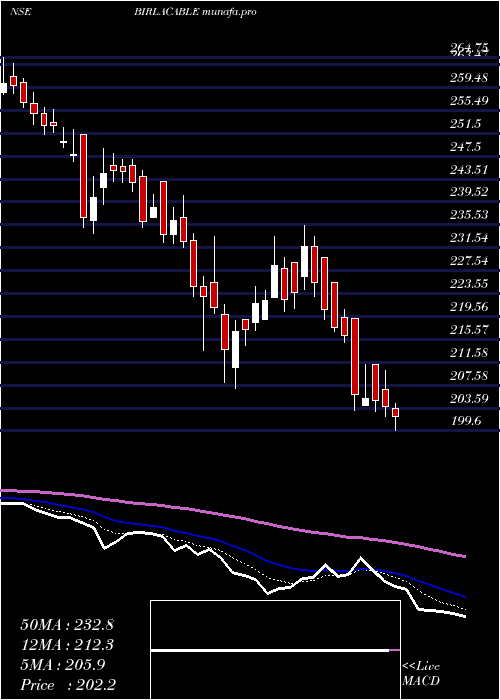Select the 219.56 price axis label

[x=468, y=307]
